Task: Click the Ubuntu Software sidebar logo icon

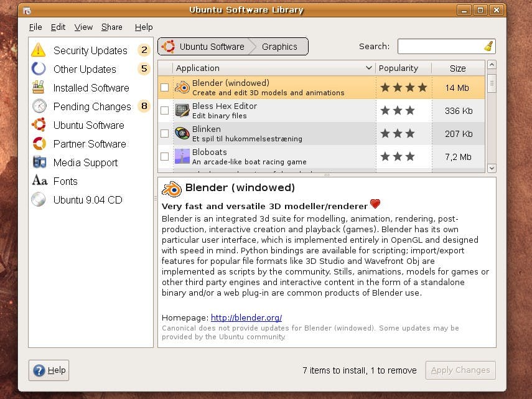Action: (x=39, y=124)
